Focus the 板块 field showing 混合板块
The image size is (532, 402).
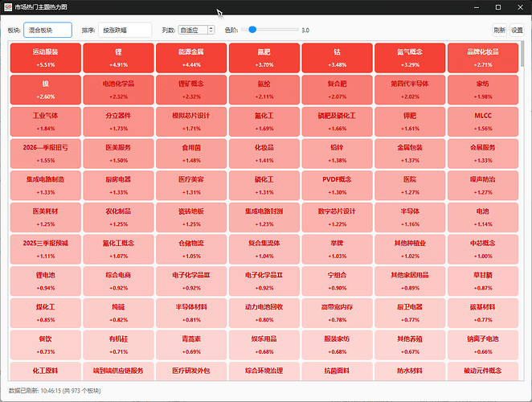pyautogui.click(x=48, y=30)
